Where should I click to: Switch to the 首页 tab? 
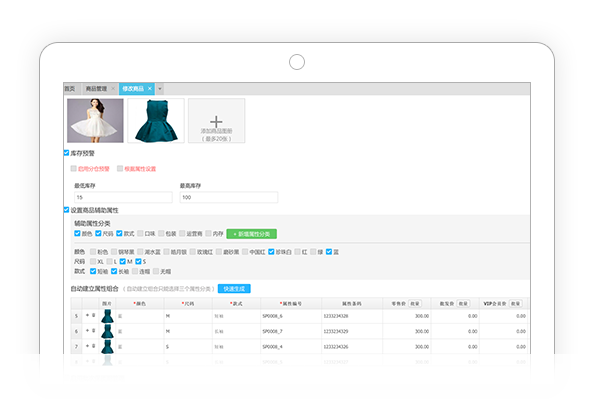click(70, 89)
